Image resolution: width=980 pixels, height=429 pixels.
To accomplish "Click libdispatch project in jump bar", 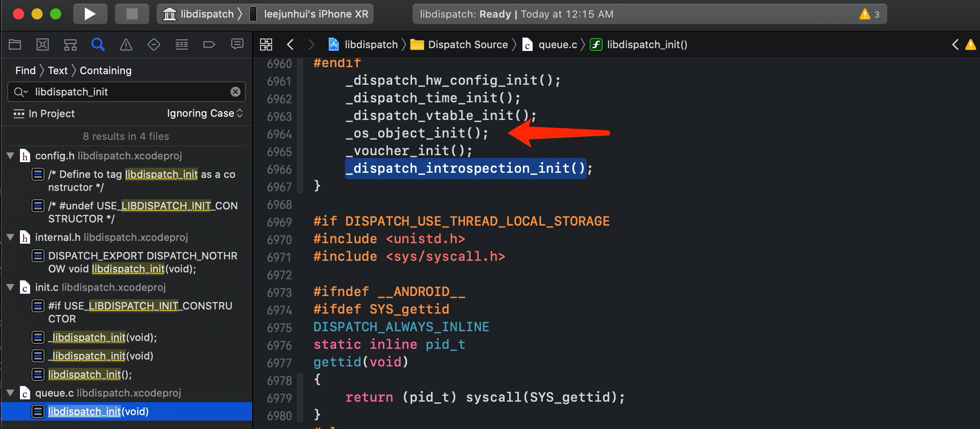I will 363,44.
